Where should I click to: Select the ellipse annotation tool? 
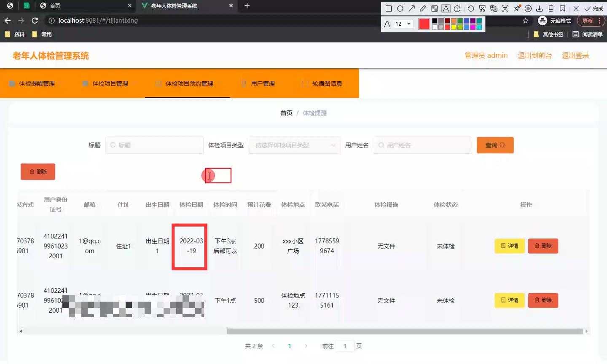coord(400,8)
